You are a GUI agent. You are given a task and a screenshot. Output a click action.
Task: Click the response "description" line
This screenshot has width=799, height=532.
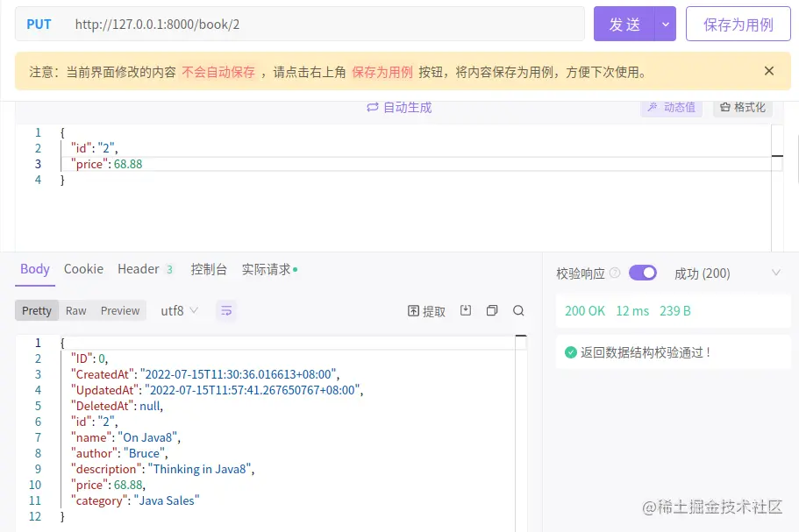click(162, 469)
